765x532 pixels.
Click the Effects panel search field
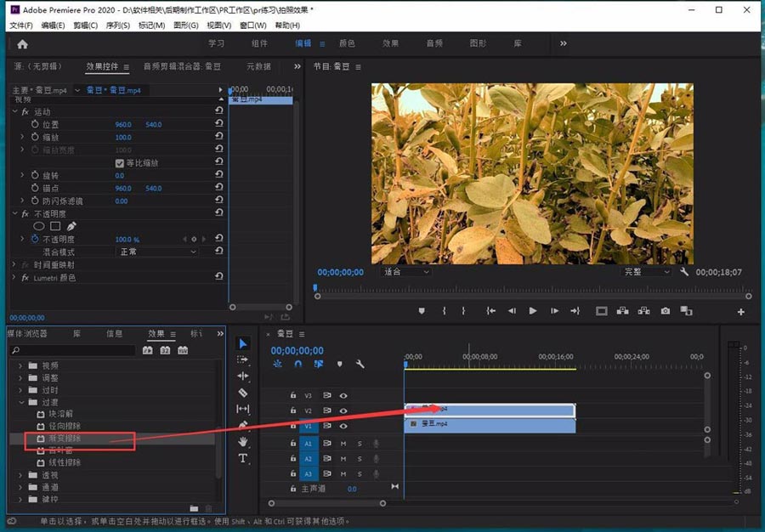[73, 350]
